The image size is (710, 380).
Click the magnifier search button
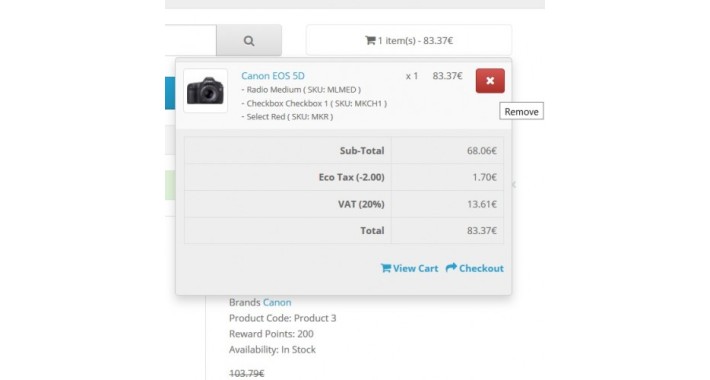(x=249, y=40)
